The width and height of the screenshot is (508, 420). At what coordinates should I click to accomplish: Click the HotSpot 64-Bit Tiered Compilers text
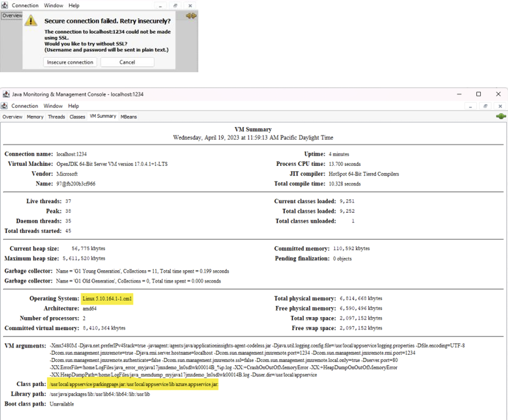point(364,174)
